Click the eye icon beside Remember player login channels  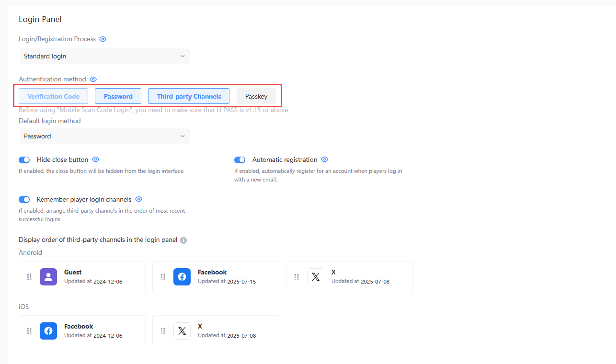(x=138, y=199)
